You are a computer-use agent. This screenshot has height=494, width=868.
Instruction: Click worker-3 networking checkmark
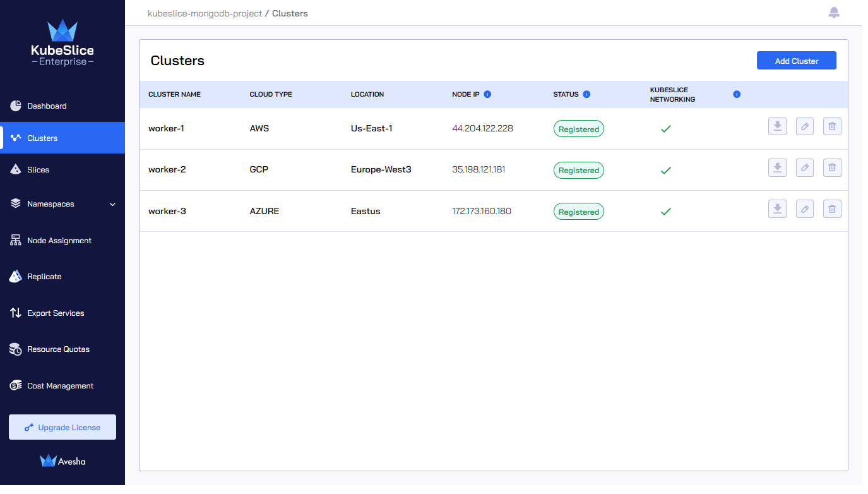(x=665, y=212)
